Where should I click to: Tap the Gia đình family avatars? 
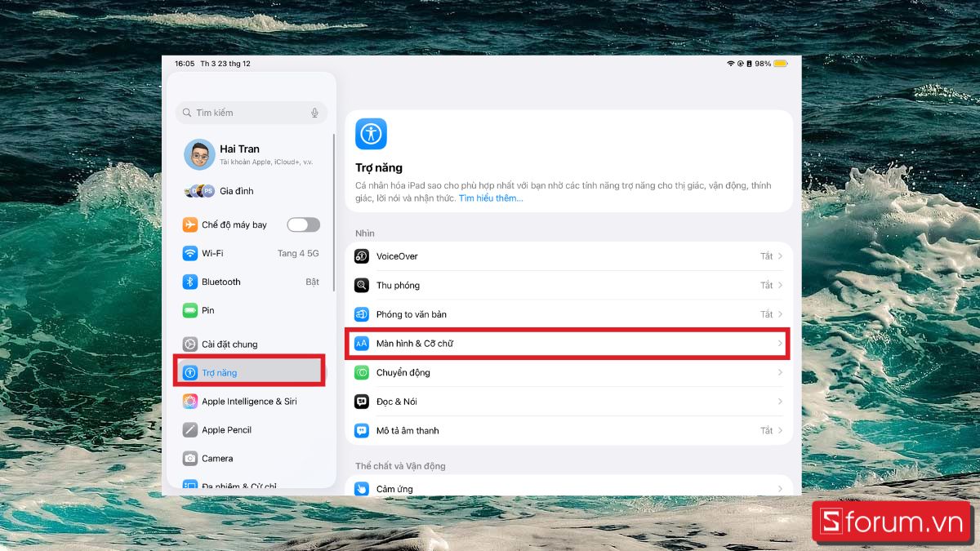click(199, 191)
